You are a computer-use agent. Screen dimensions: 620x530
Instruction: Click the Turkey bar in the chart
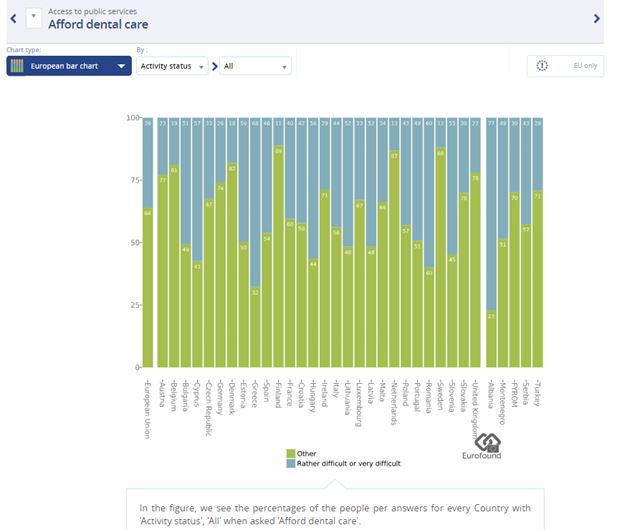pyautogui.click(x=539, y=279)
